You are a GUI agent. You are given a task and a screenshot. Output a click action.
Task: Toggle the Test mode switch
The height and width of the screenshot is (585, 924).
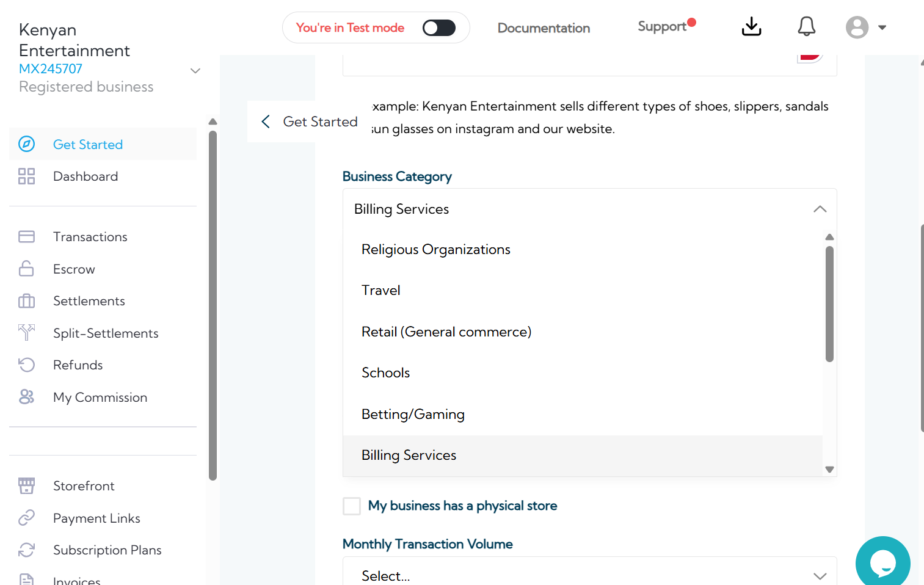[x=438, y=28]
